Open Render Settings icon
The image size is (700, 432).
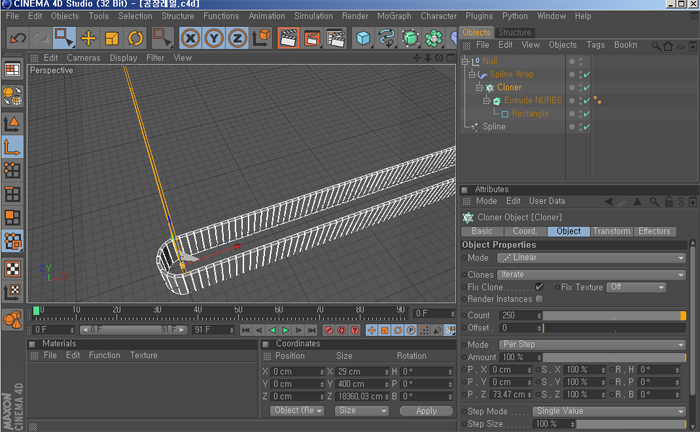coord(336,38)
